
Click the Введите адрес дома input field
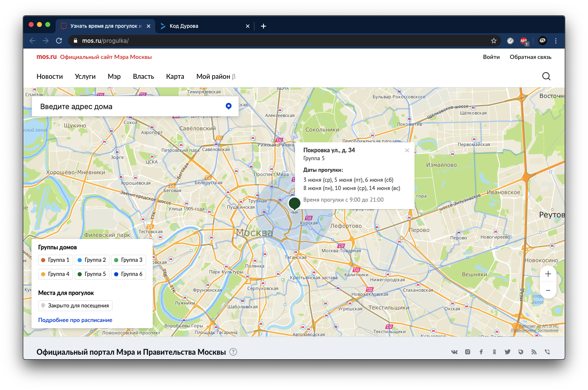[129, 107]
